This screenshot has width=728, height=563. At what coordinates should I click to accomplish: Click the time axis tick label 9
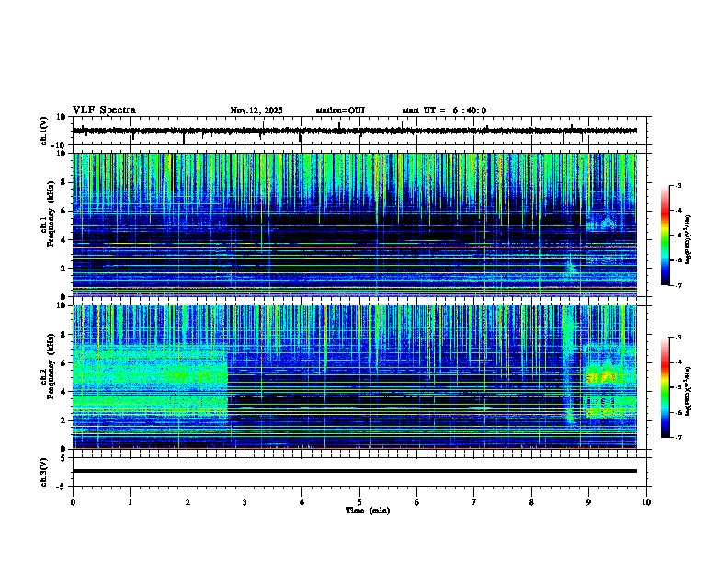point(588,502)
